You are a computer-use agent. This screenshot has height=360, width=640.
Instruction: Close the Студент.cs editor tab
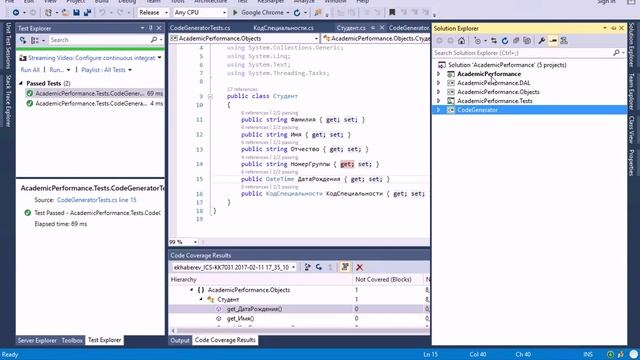coord(382,28)
